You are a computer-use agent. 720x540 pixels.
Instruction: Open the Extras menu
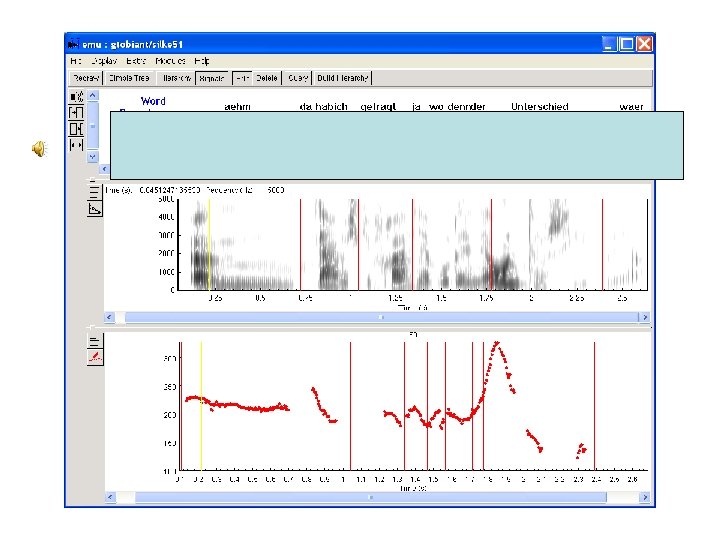click(136, 61)
